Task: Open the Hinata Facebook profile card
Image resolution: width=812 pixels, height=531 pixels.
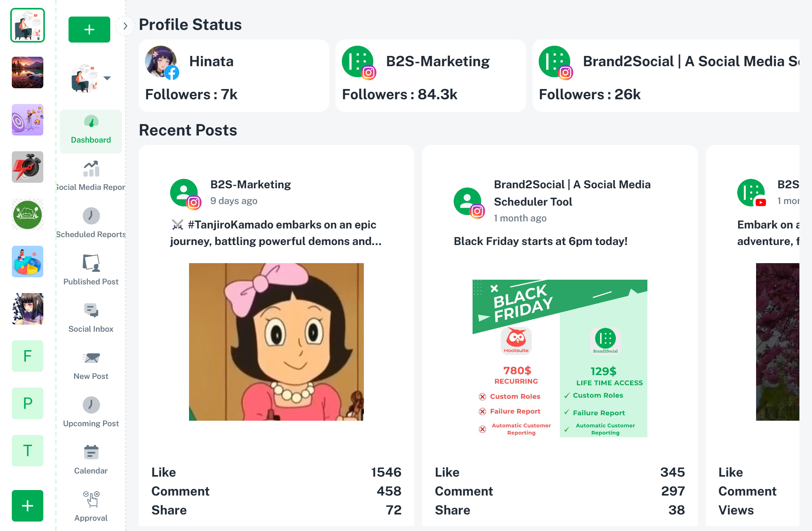Action: pyautogui.click(x=234, y=76)
